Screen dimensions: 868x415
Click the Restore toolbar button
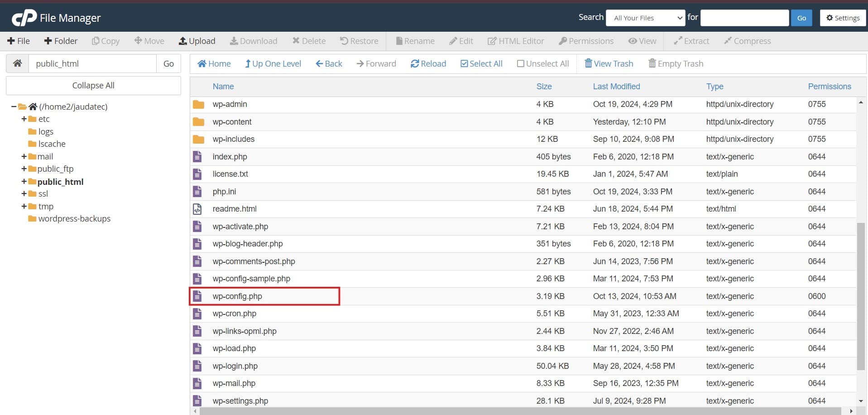[359, 41]
